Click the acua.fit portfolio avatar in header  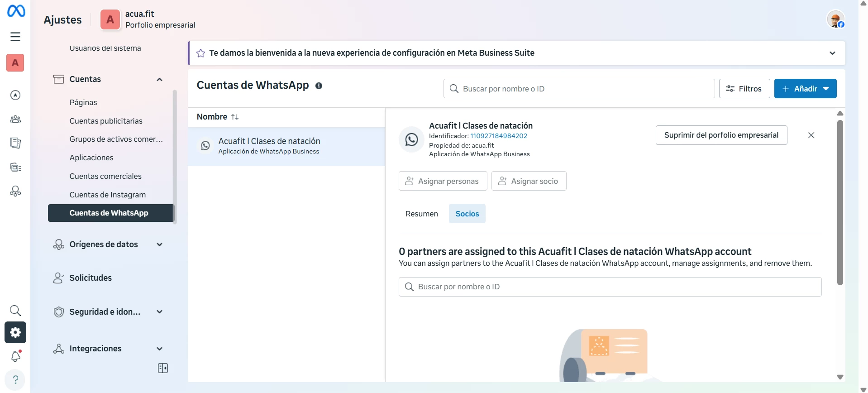click(110, 19)
